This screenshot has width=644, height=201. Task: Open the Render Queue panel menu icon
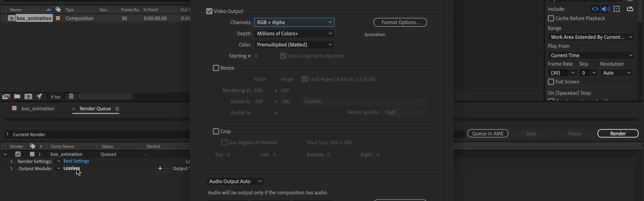(x=117, y=109)
